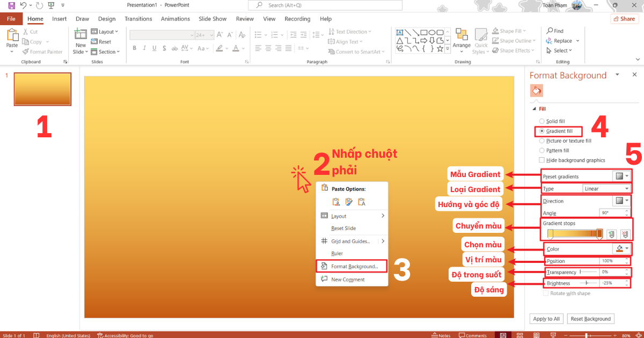Click Accessibility: Good to go indicator
Viewport: 644px width, 338px height.
coord(125,335)
